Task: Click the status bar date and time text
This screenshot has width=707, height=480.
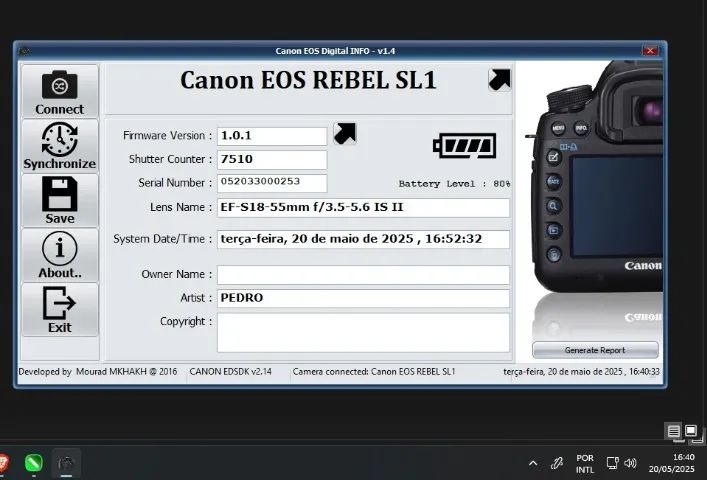Action: pyautogui.click(x=581, y=372)
